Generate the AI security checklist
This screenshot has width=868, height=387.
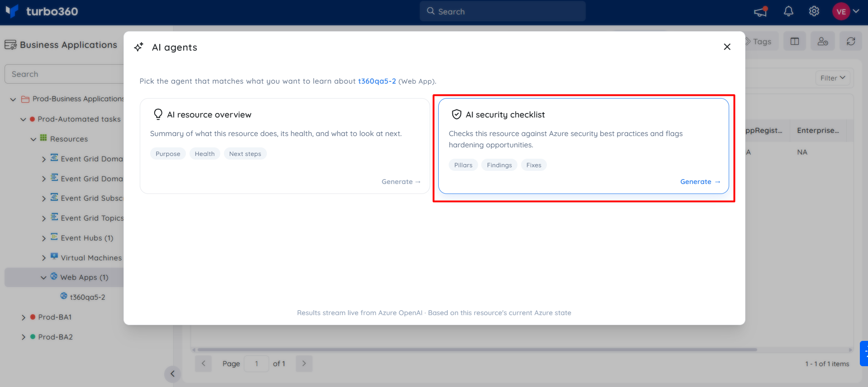click(700, 182)
